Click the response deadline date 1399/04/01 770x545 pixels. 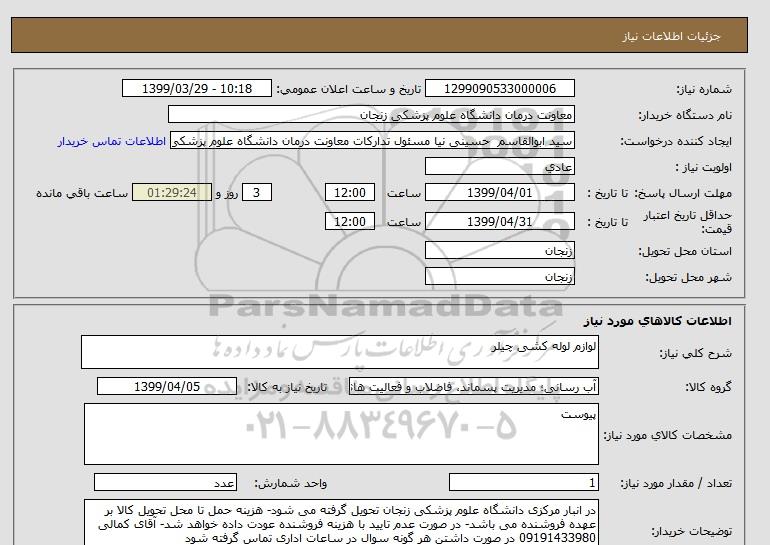coord(499,192)
